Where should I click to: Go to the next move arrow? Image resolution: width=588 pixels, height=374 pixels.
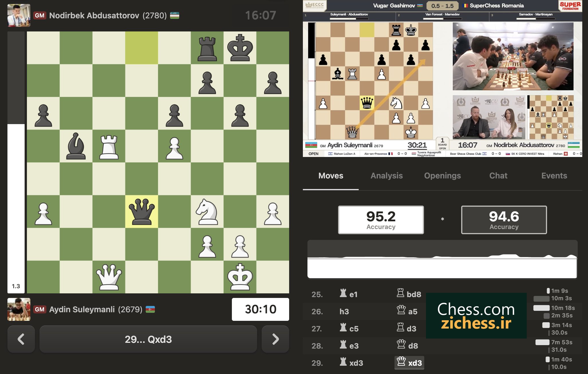coord(275,339)
